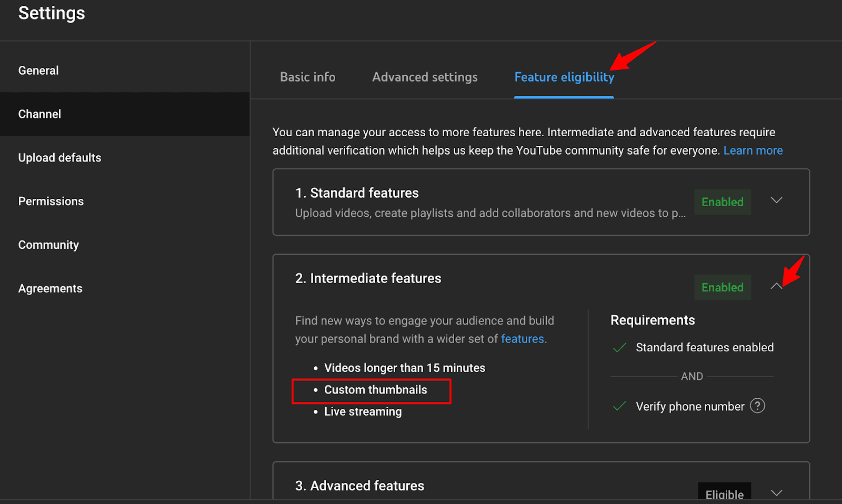The image size is (842, 504).
Task: Open the Community settings section
Action: [48, 244]
